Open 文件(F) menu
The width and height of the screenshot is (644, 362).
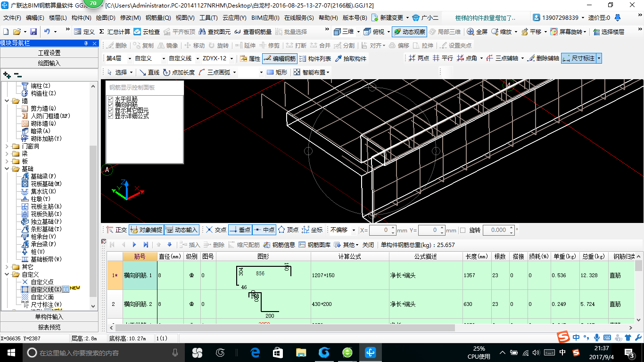coord(12,18)
